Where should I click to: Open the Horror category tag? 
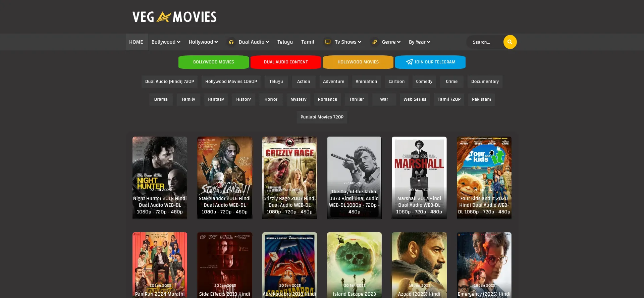click(x=271, y=99)
